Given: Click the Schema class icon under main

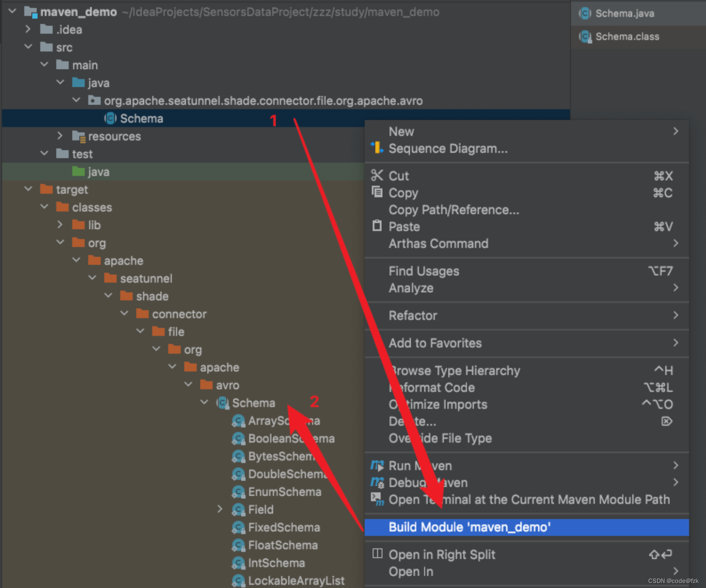Looking at the screenshot, I should coord(111,118).
